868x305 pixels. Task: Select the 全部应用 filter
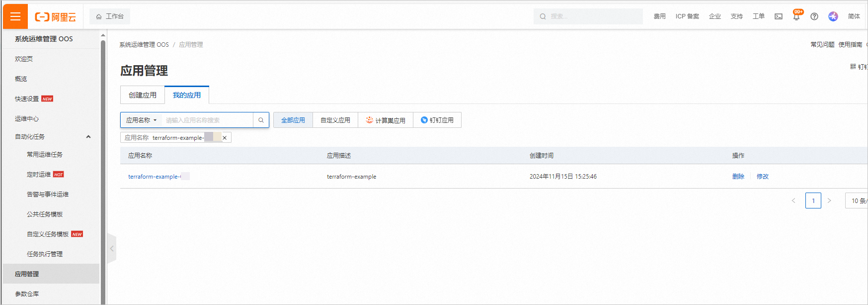click(293, 120)
